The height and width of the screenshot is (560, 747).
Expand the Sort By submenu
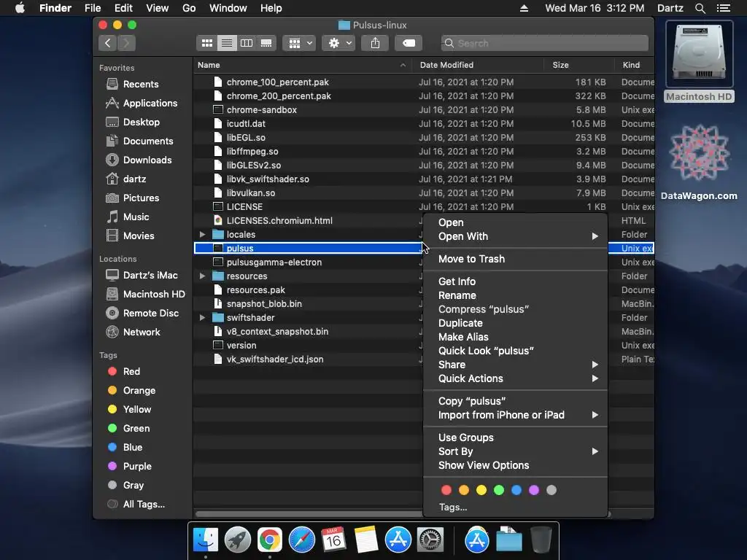pos(516,451)
